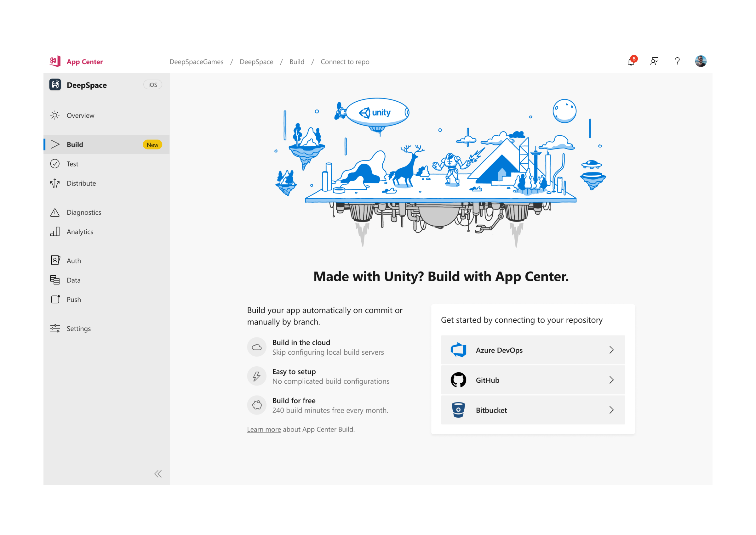Expand the Azure DevOps repository option

[x=532, y=350]
